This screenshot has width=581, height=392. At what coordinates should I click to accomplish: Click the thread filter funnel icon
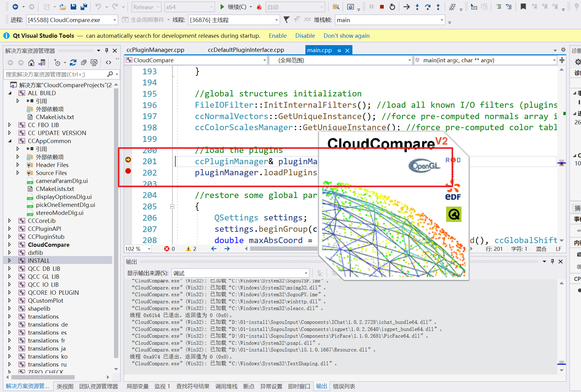[286, 20]
